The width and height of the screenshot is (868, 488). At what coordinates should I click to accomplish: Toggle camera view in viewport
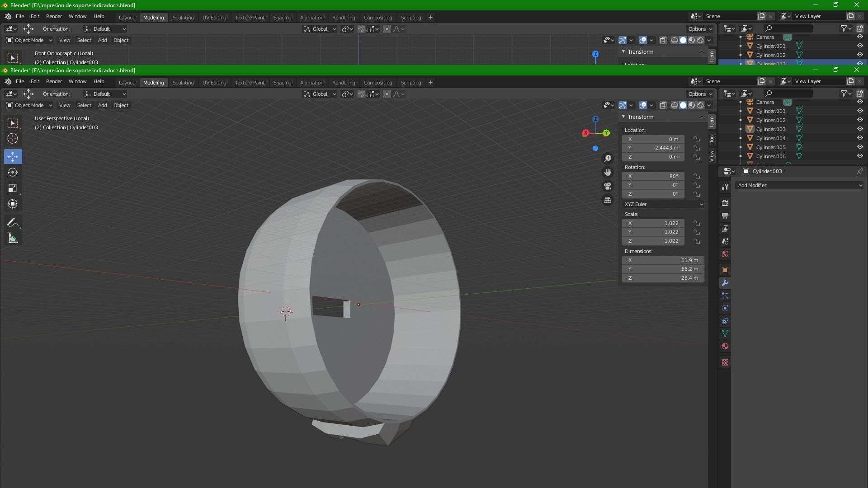click(x=608, y=186)
